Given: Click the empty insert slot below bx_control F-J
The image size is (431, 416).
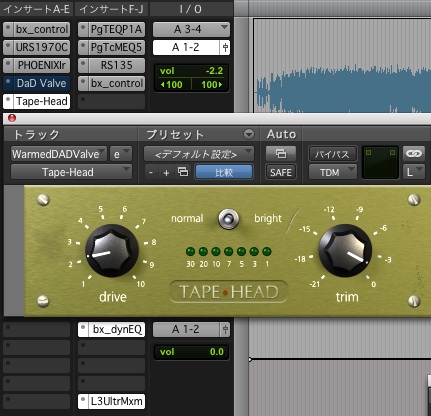Looking at the screenshot, I should coord(112,101).
